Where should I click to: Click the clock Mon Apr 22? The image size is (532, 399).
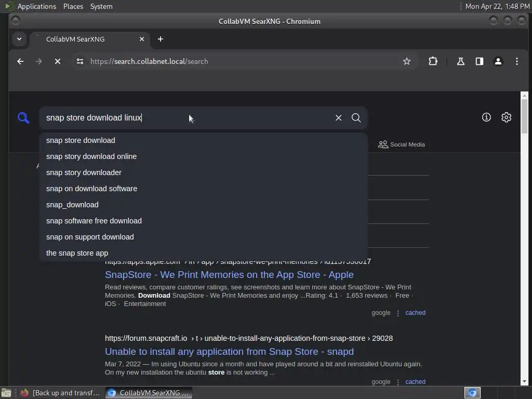497,6
